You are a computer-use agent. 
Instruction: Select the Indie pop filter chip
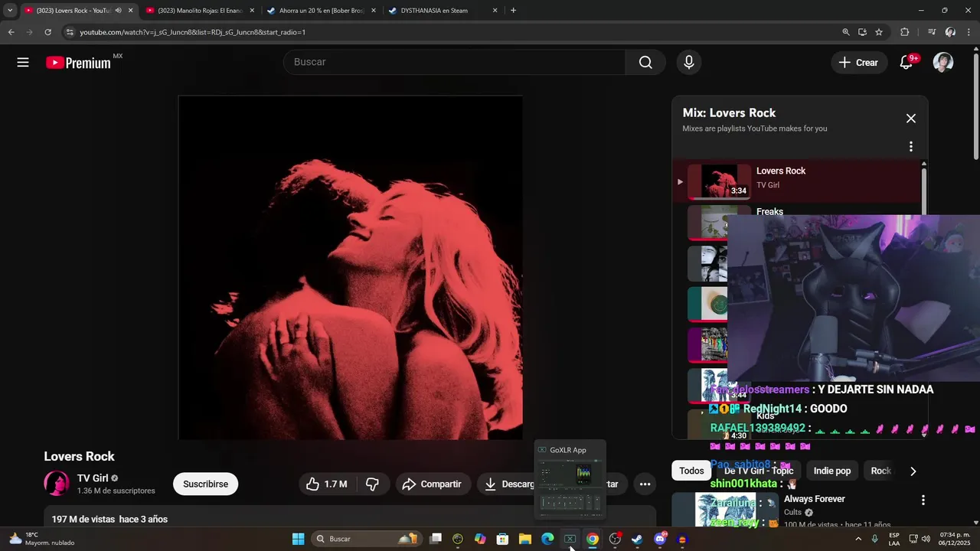coord(831,471)
